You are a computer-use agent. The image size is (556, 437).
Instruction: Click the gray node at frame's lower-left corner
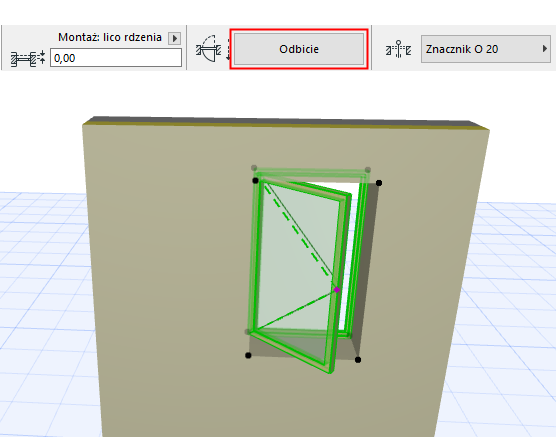tap(248, 332)
